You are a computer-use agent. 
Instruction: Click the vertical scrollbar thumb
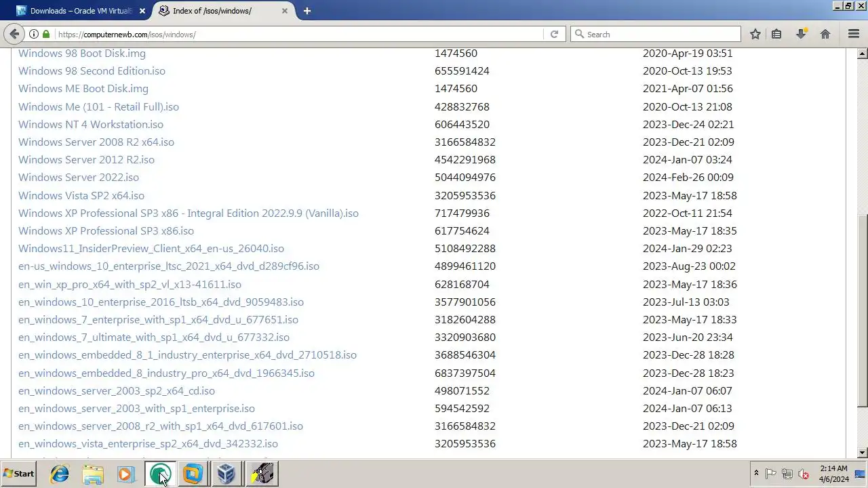pos(863,310)
